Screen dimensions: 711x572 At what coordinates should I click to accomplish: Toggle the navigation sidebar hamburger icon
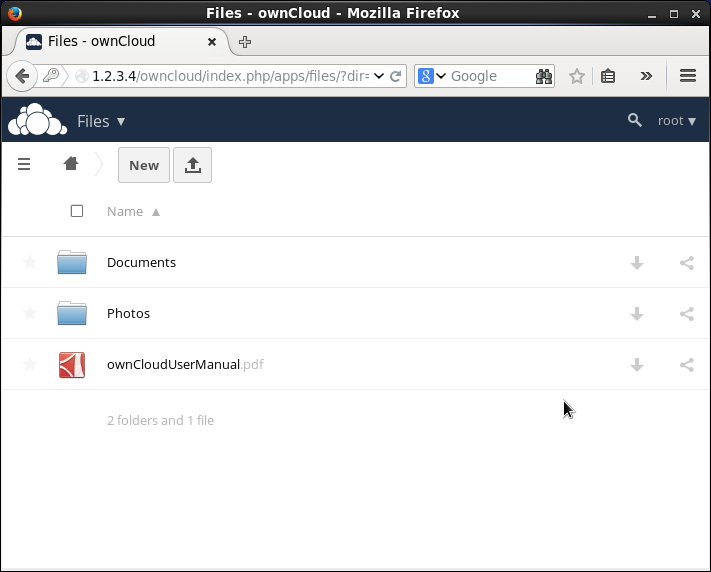point(24,164)
